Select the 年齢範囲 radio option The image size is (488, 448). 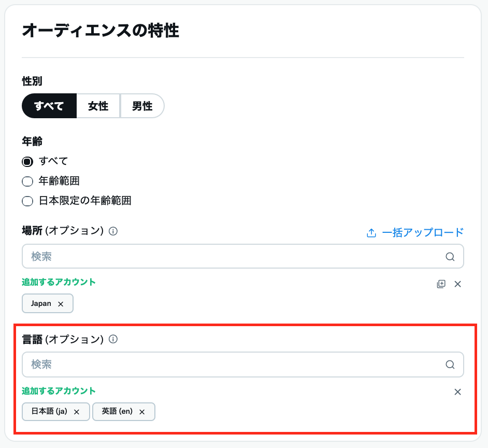tap(27, 181)
